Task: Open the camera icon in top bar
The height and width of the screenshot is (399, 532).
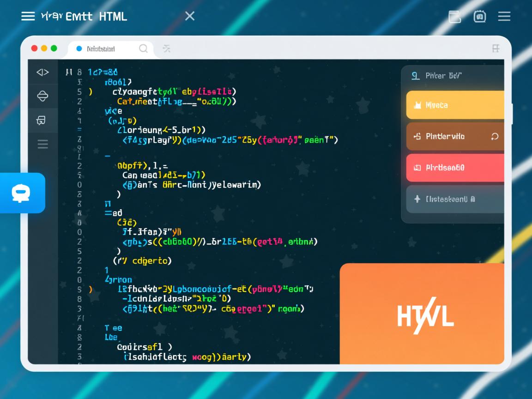Action: click(x=480, y=17)
